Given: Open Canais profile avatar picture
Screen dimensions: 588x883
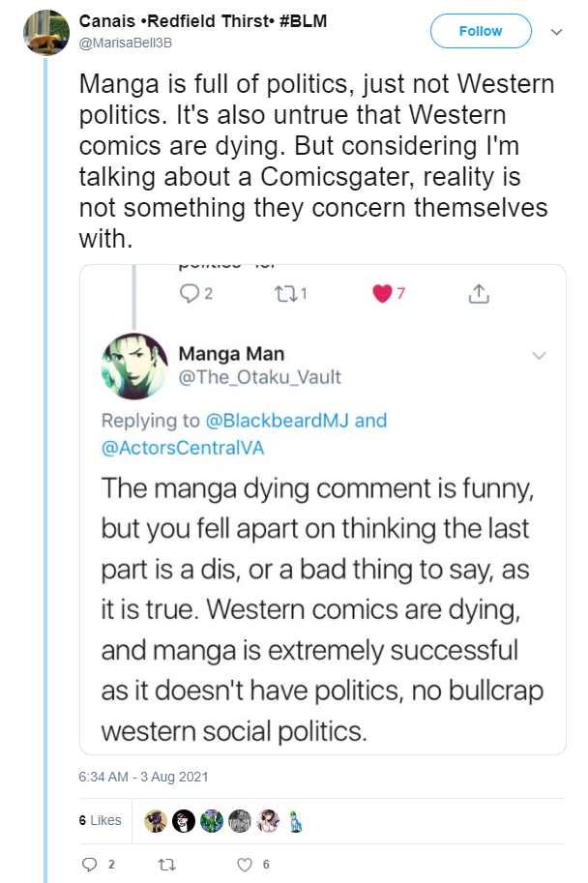Looking at the screenshot, I should click(x=46, y=33).
